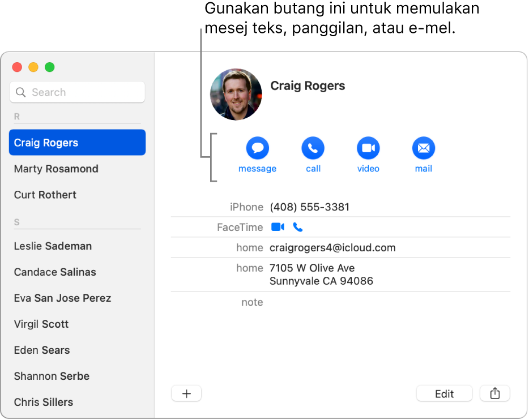
Task: Click the email craigrogers4@icloud.com
Action: click(x=332, y=247)
